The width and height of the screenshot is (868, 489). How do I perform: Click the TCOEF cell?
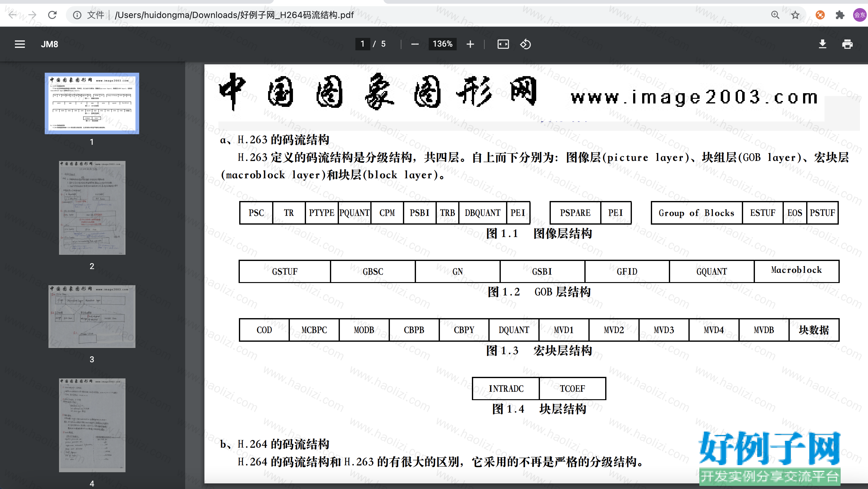(x=573, y=389)
